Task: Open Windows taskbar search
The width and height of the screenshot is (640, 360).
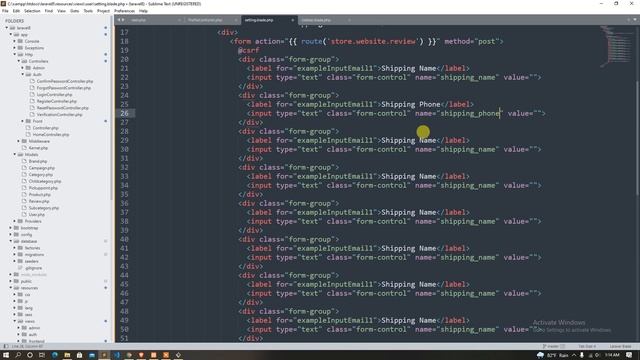Action: [18, 355]
